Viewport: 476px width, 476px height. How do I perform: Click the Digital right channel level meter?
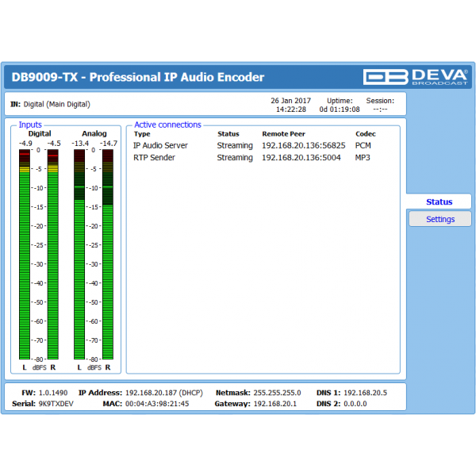pyautogui.click(x=53, y=254)
